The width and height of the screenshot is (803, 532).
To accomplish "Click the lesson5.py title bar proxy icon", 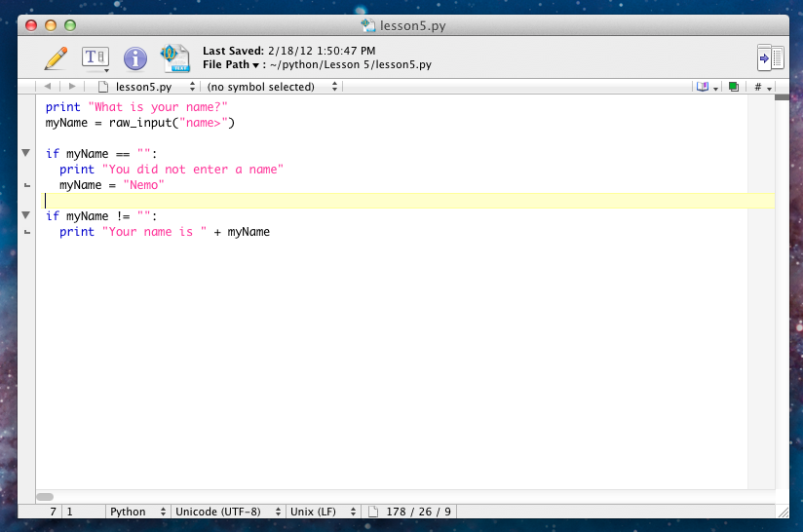I will 368,25.
